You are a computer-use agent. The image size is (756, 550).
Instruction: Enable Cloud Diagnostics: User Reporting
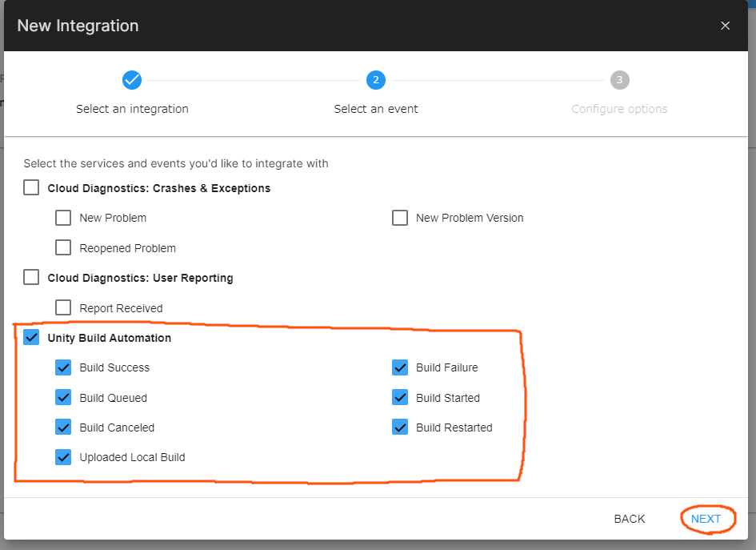tap(30, 277)
